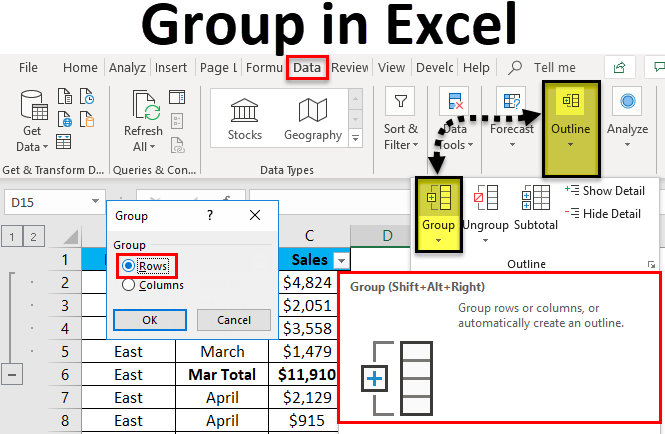Show outline level 1
The width and height of the screenshot is (665, 434).
(12, 237)
